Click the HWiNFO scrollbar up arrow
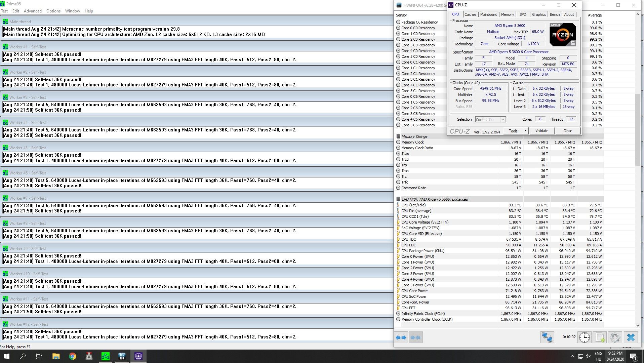This screenshot has height=363, width=644. (x=638, y=14)
